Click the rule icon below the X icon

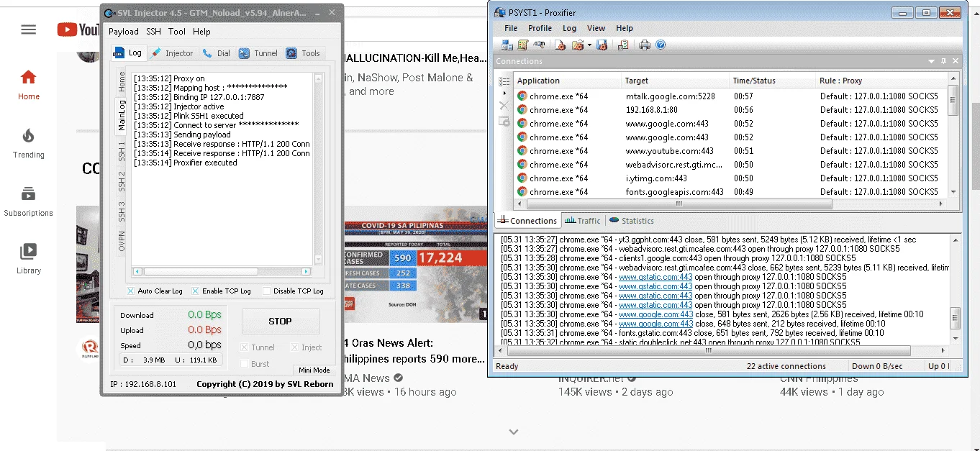tap(504, 121)
